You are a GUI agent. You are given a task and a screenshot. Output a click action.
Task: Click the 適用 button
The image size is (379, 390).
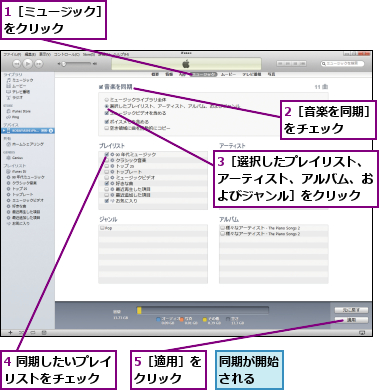click(351, 320)
